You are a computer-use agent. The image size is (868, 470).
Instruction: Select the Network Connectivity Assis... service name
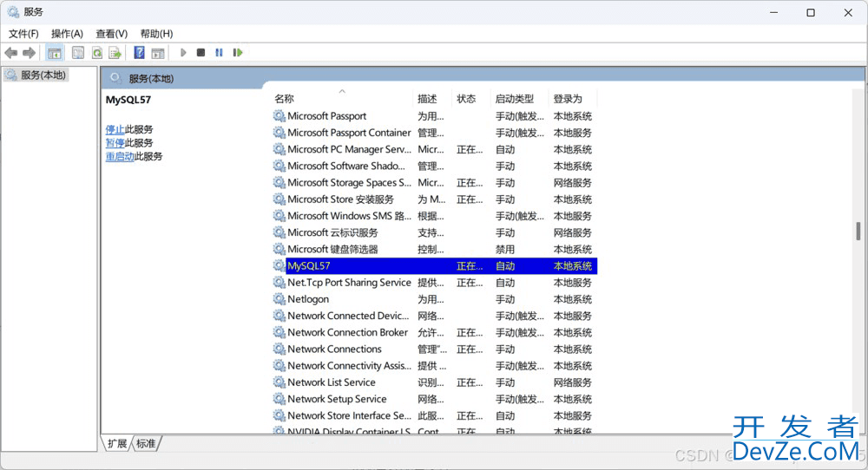(349, 365)
